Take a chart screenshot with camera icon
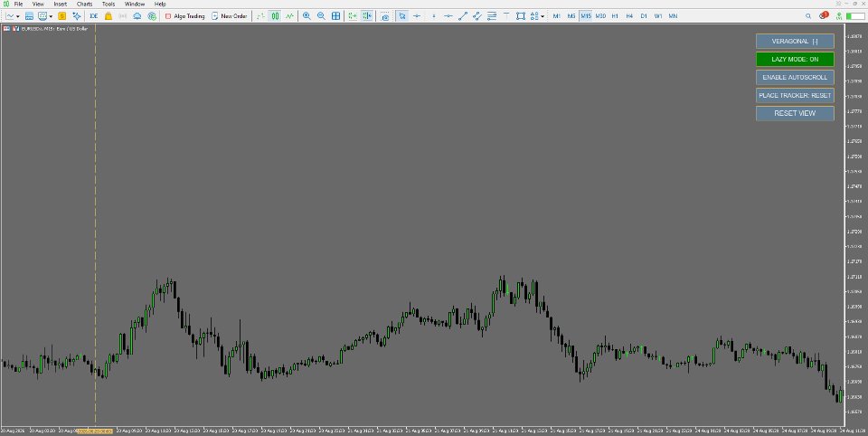 pos(385,16)
